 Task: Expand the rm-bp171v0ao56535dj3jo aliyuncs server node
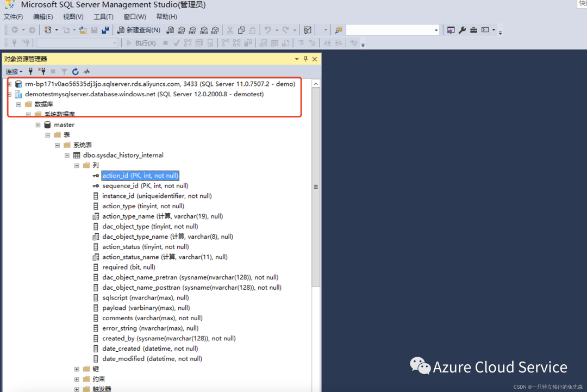(9, 84)
